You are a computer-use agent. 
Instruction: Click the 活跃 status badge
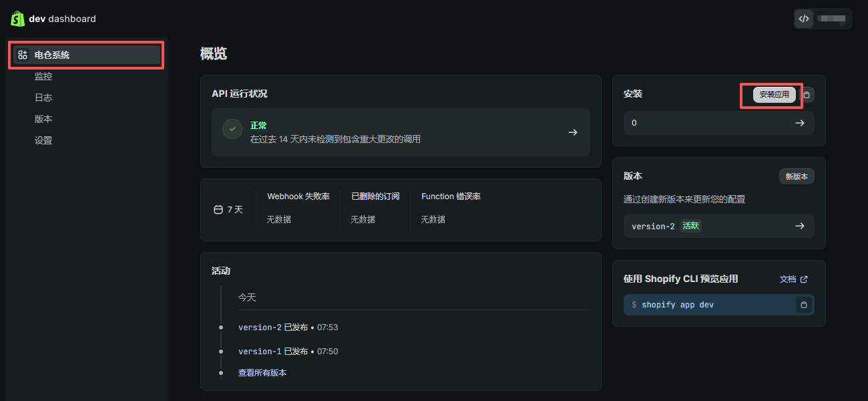pos(691,226)
